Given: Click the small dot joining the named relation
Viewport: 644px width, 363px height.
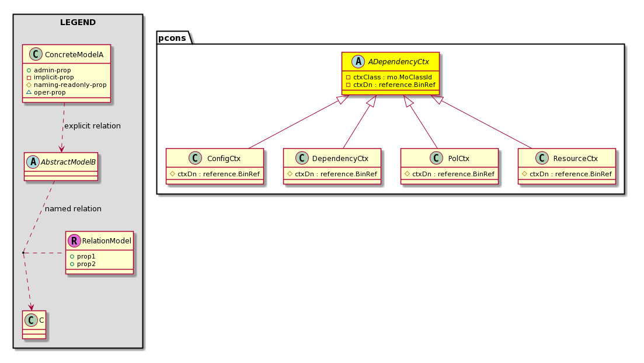Looking at the screenshot, I should (x=23, y=253).
